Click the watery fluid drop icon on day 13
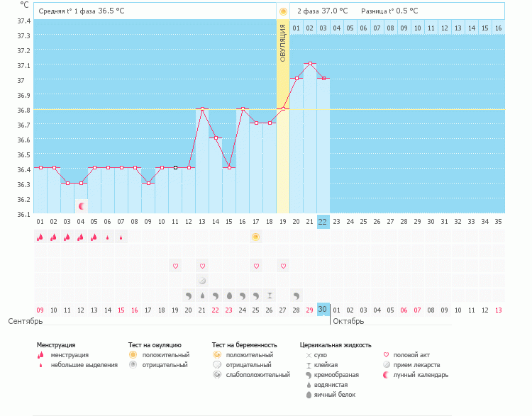Image resolution: width=532 pixels, height=416 pixels. point(202,295)
